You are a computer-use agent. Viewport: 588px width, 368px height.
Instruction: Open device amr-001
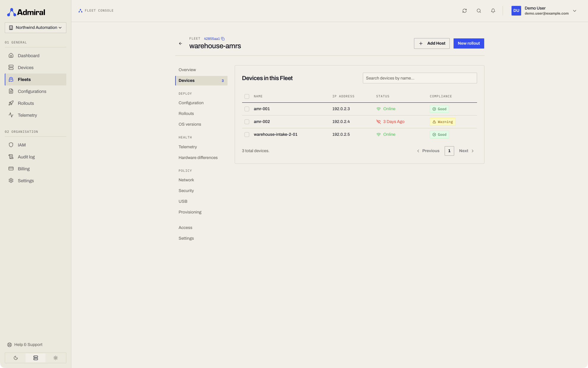[262, 109]
